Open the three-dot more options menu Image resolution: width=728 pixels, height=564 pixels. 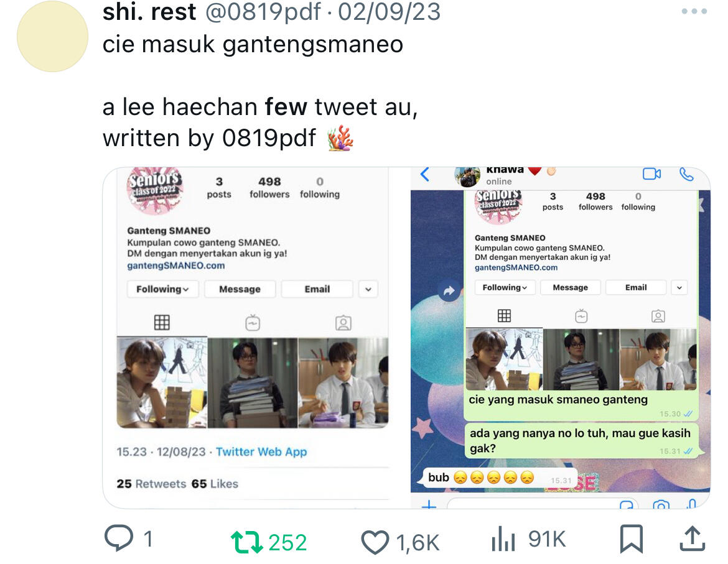click(694, 12)
